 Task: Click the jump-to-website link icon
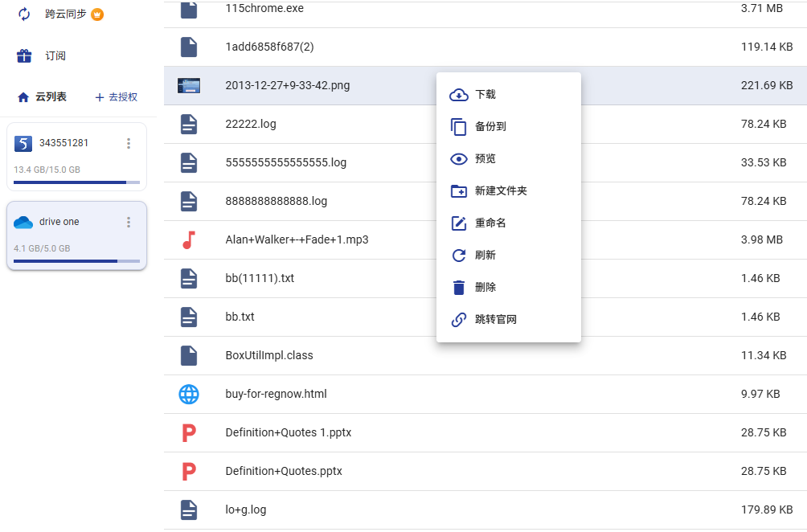click(x=459, y=320)
